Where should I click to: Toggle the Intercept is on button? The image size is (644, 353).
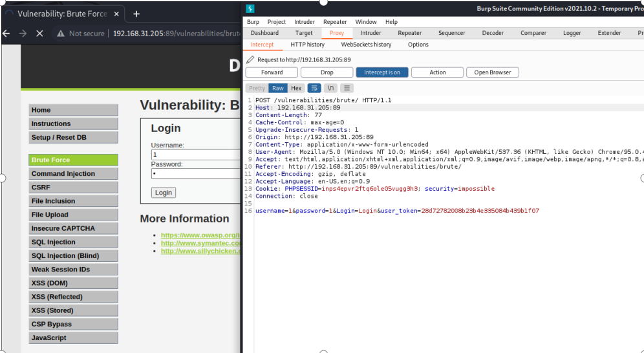point(382,72)
